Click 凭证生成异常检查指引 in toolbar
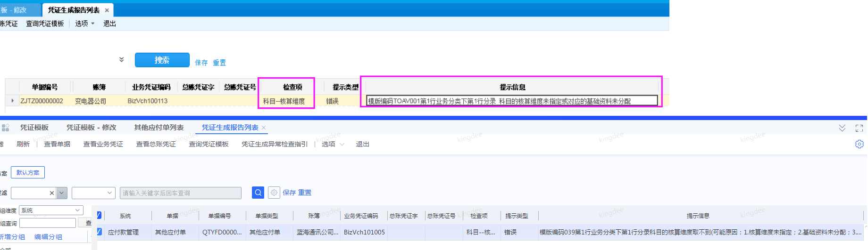868x250 pixels. 274,144
